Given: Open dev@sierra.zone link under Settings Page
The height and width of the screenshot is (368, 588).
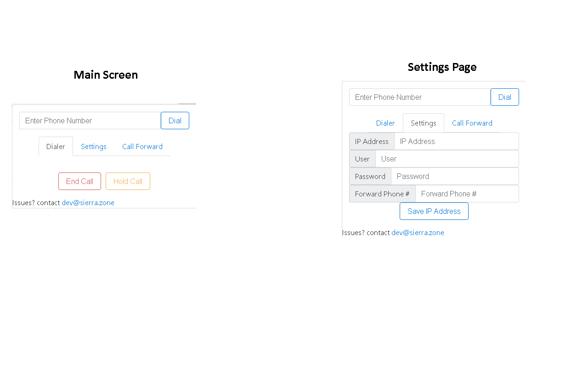Looking at the screenshot, I should (418, 233).
